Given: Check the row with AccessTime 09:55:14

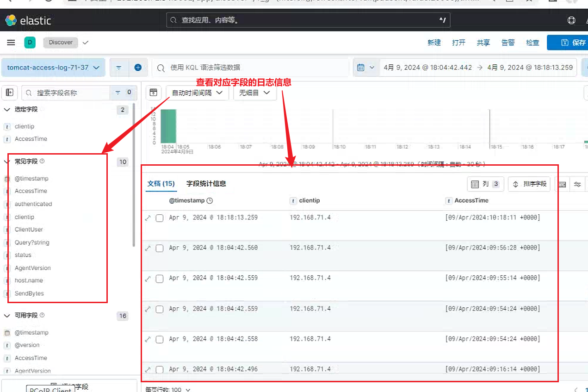Looking at the screenshot, I should pos(160,279).
